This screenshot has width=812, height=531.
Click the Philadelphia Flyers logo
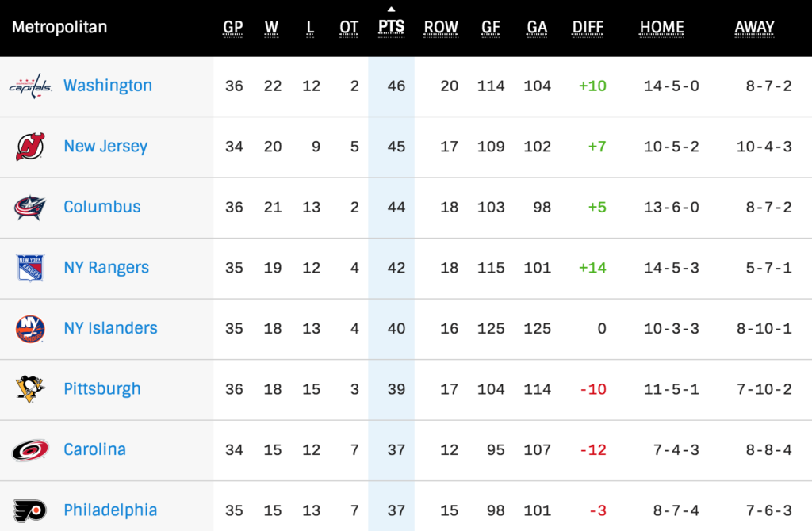30,510
